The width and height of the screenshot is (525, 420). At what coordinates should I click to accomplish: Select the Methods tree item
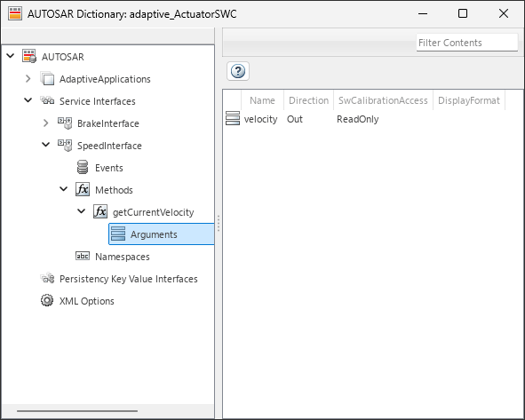tap(114, 190)
